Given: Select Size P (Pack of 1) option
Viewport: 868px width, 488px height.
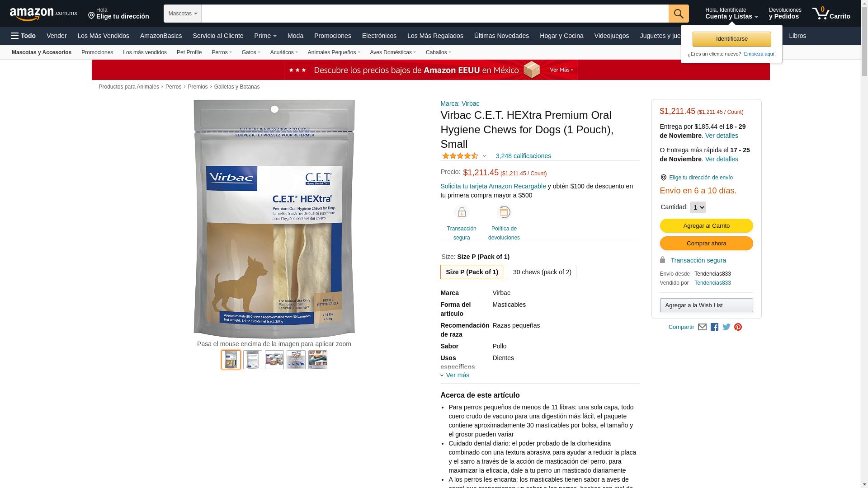Looking at the screenshot, I should point(472,272).
